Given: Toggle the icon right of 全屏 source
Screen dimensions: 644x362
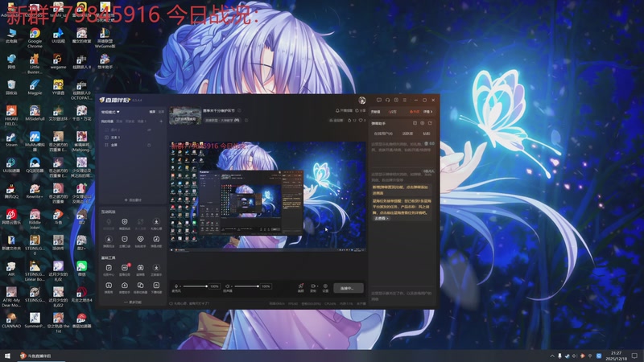Looking at the screenshot, I should tap(149, 145).
